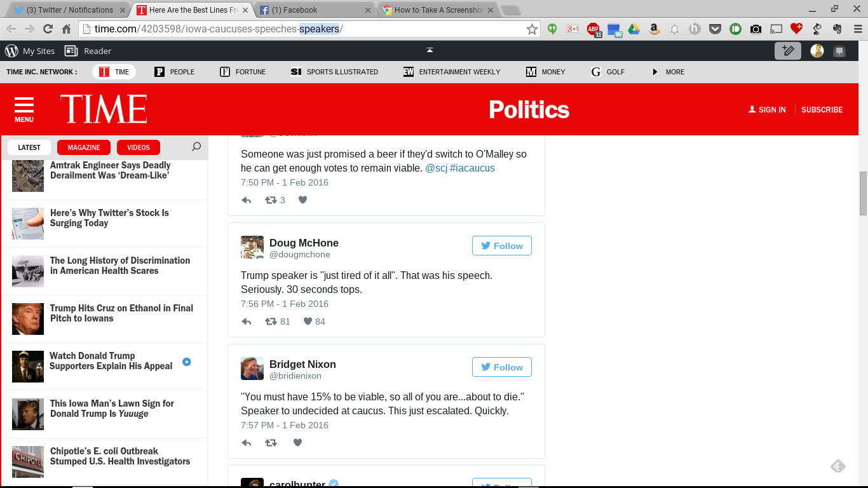Viewport: 868px width, 488px height.
Task: Open the Adblock Plus extension
Action: pyautogui.click(x=593, y=29)
